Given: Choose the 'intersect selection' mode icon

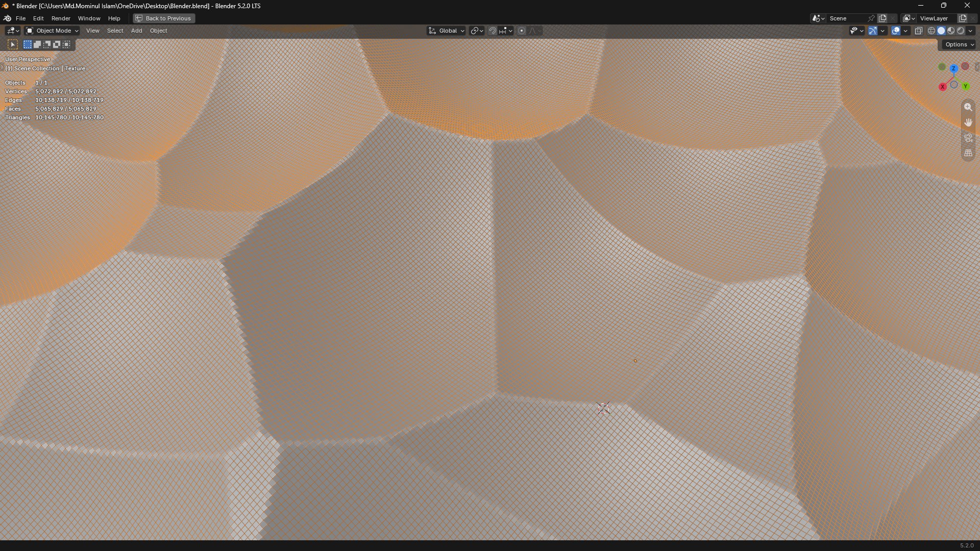Looking at the screenshot, I should 66,45.
